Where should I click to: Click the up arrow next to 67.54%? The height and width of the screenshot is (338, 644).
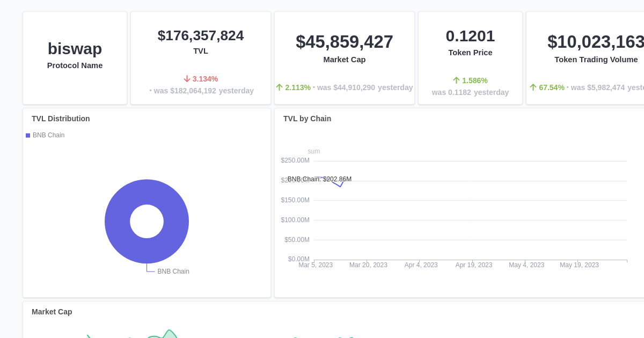tap(532, 87)
